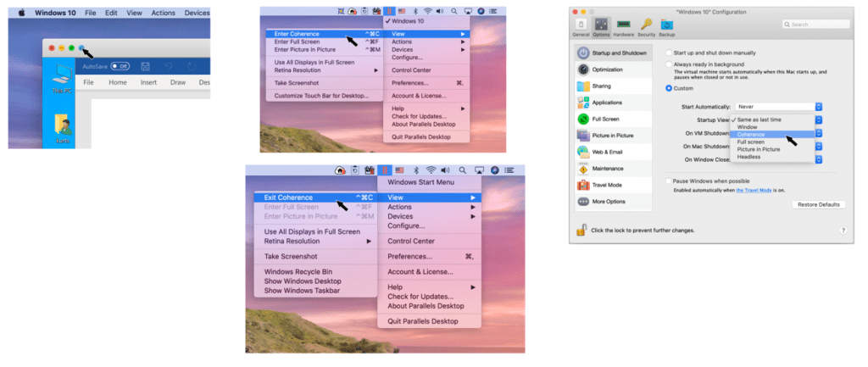
Task: Click Windows Recycle Bin menu item
Action: (x=315, y=272)
